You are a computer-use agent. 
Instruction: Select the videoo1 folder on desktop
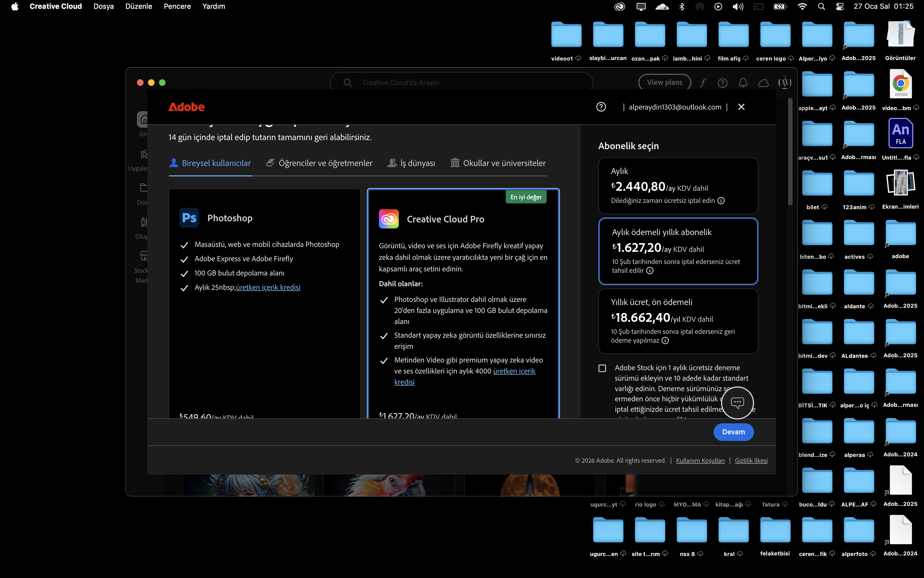(x=566, y=34)
